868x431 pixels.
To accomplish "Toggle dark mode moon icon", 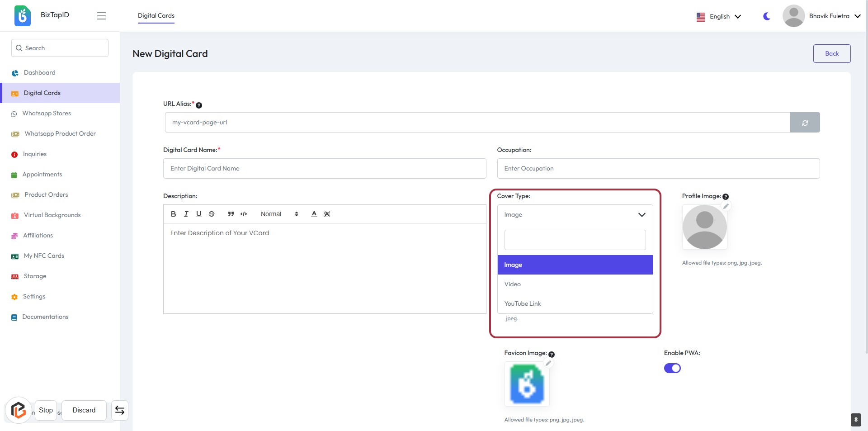I will (x=767, y=16).
